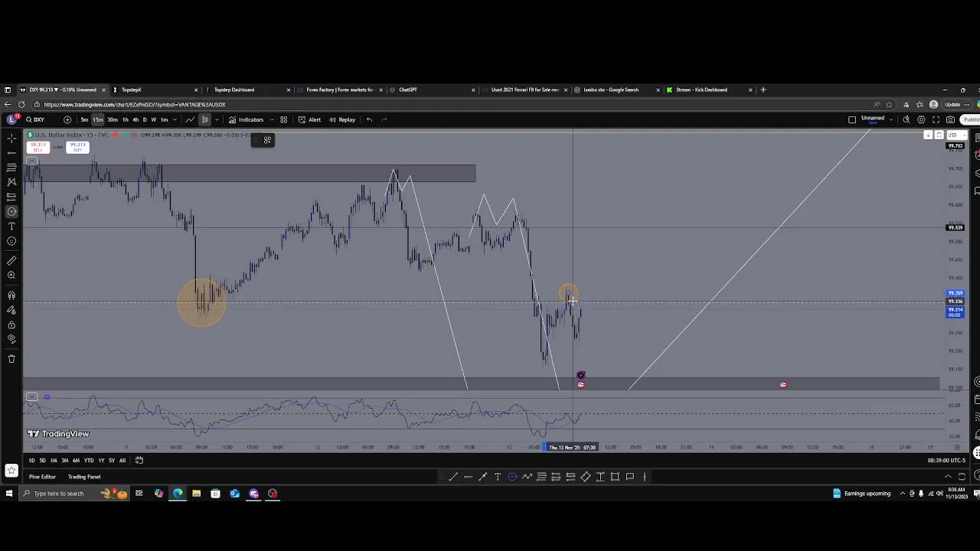Select the line chart style icon
Image resolution: width=980 pixels, height=551 pixels.
tap(190, 119)
